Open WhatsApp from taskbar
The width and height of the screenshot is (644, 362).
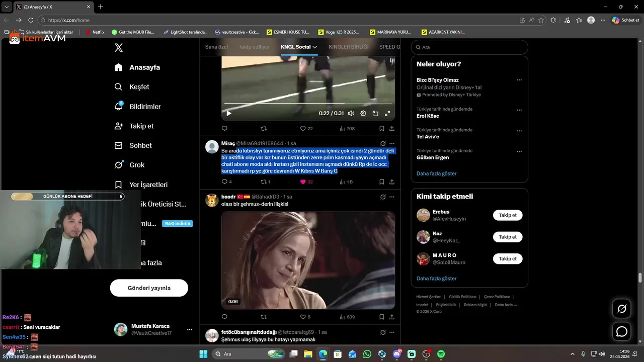click(367, 354)
